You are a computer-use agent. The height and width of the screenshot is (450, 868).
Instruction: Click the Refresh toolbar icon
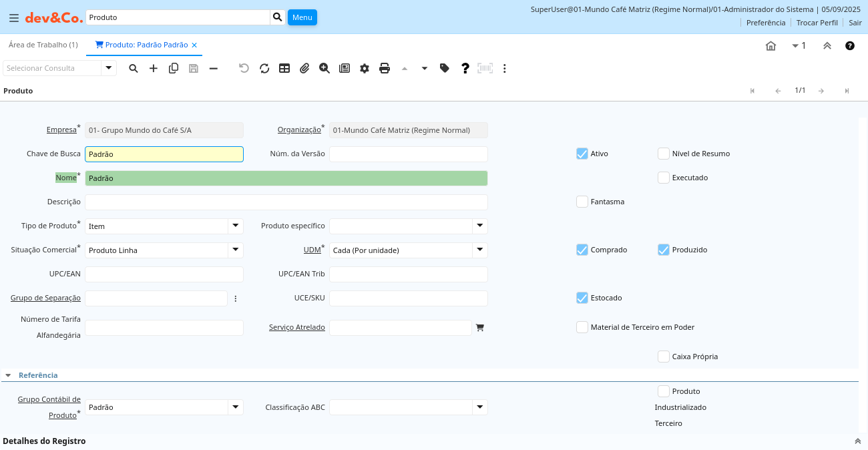coord(264,68)
